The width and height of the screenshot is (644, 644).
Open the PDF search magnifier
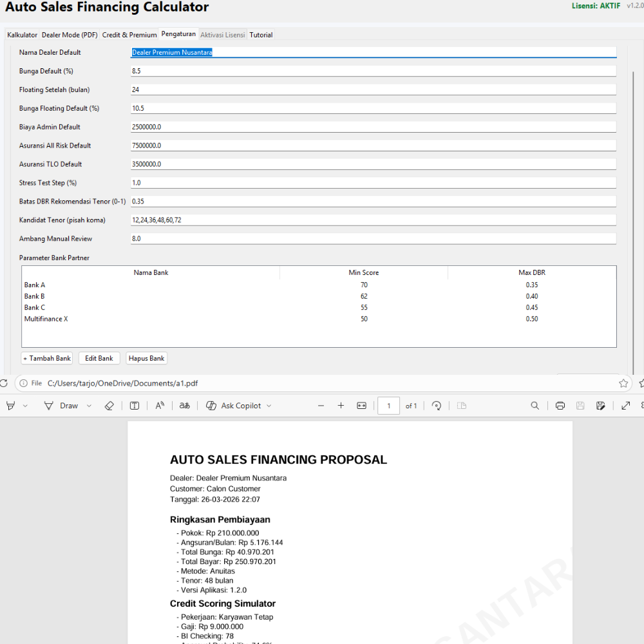[x=535, y=406]
